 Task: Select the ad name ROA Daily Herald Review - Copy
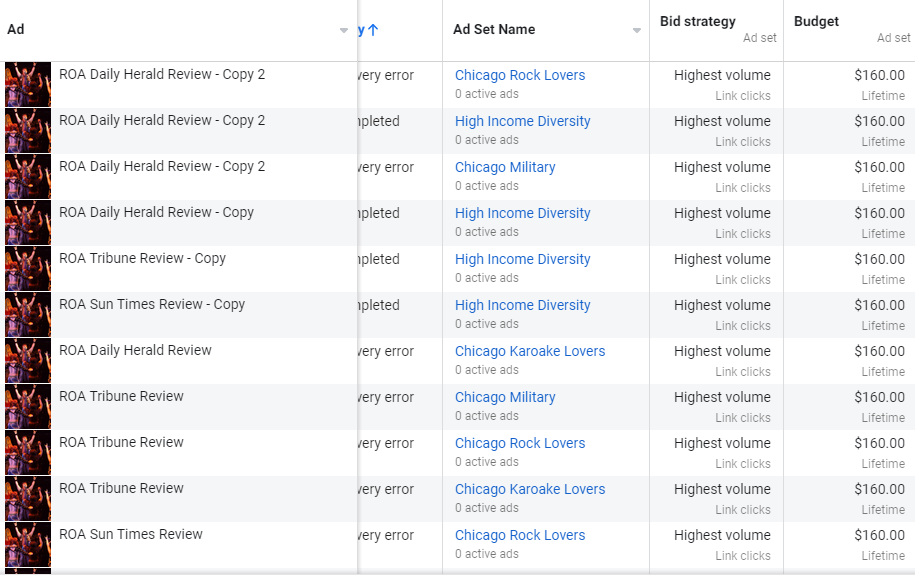[x=156, y=212]
